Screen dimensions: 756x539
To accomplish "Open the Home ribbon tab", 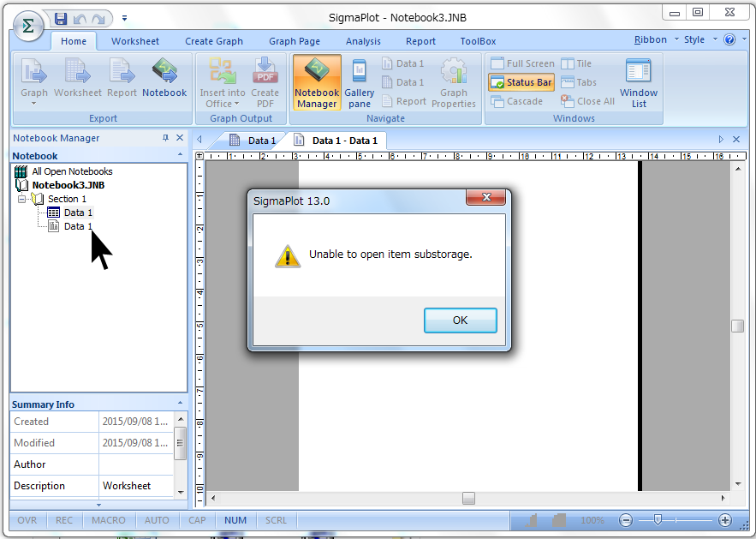I will (74, 41).
